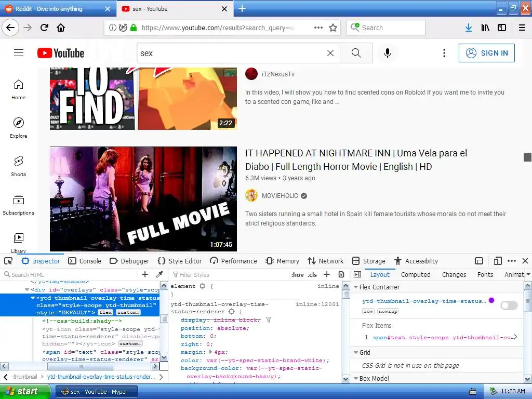The height and width of the screenshot is (399, 532).
Task: Open the page actions three-dot menu in URL bar
Action: pyautogui.click(x=318, y=28)
